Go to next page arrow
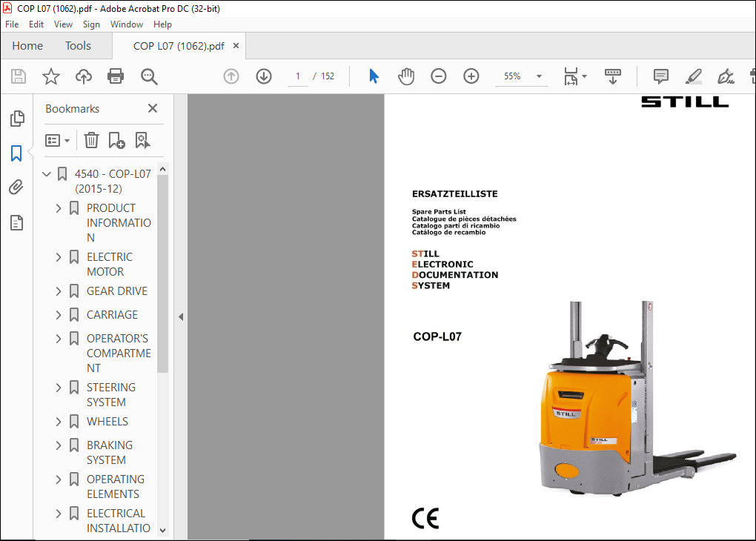756x541 pixels. (x=264, y=76)
